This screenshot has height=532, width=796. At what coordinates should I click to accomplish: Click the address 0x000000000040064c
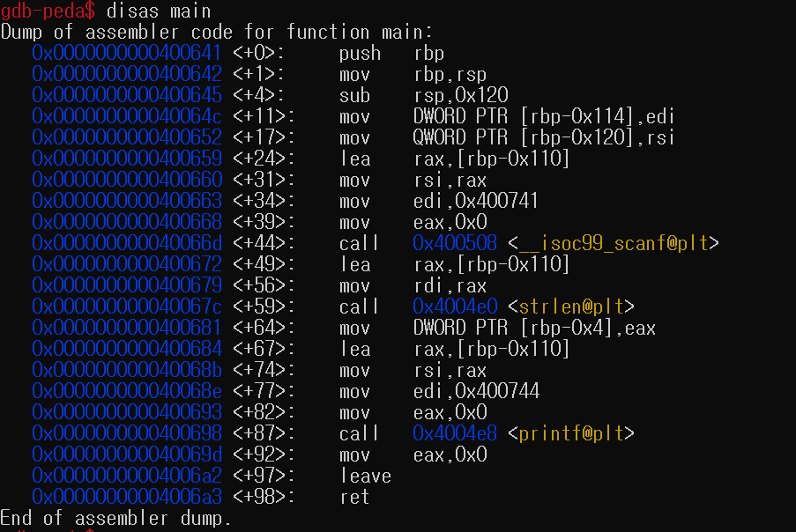(x=127, y=116)
